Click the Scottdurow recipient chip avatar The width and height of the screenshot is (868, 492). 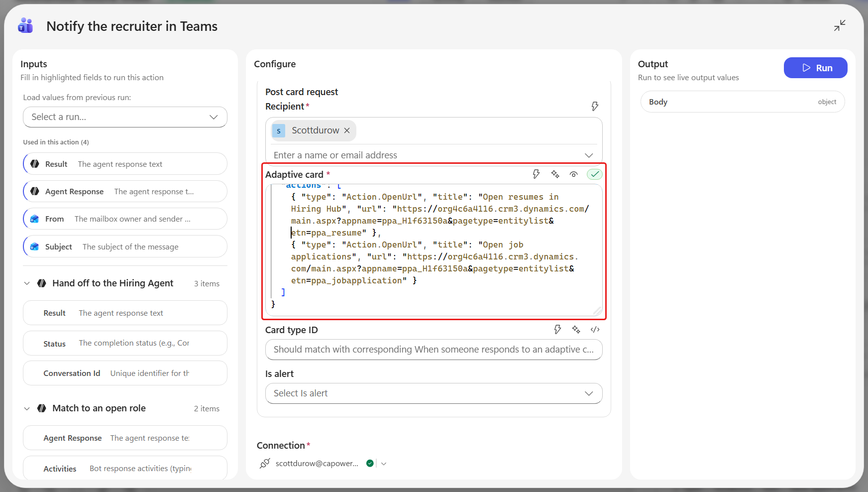click(x=279, y=130)
